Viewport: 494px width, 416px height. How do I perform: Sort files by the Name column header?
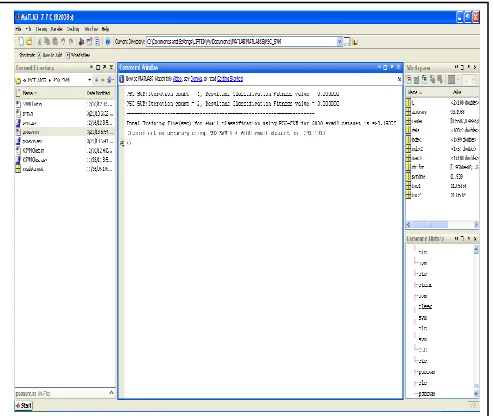pyautogui.click(x=50, y=93)
